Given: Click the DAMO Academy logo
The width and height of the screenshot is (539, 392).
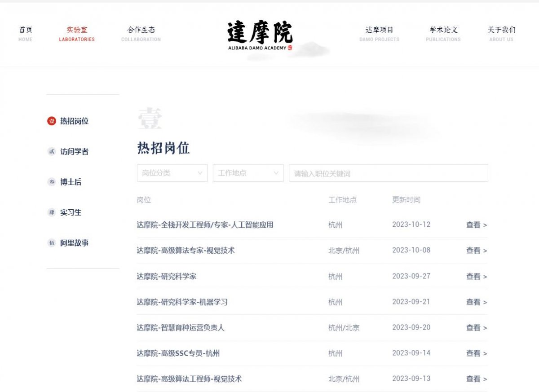Looking at the screenshot, I should point(260,36).
